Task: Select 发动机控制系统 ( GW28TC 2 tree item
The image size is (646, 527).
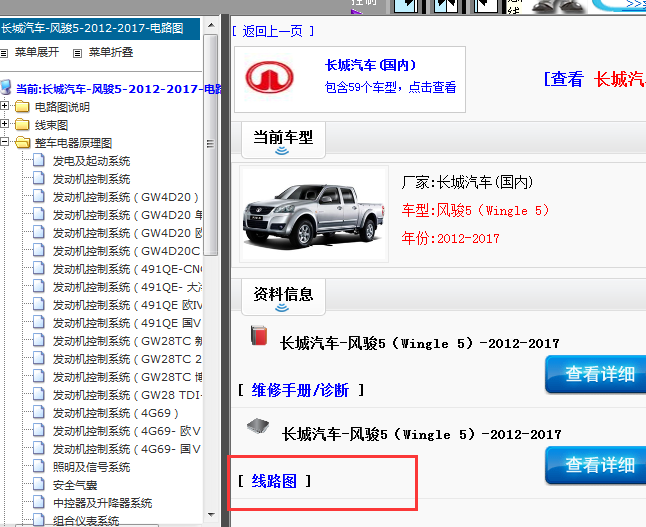Action: pos(127,359)
